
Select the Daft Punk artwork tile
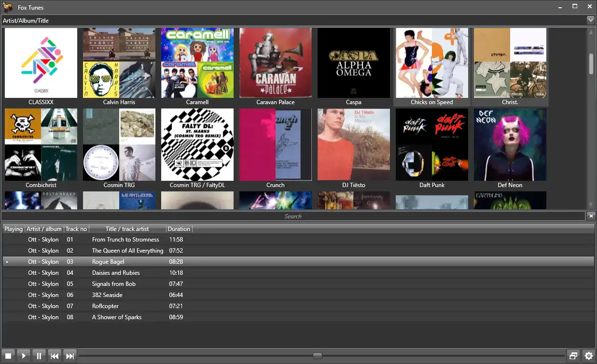[432, 145]
